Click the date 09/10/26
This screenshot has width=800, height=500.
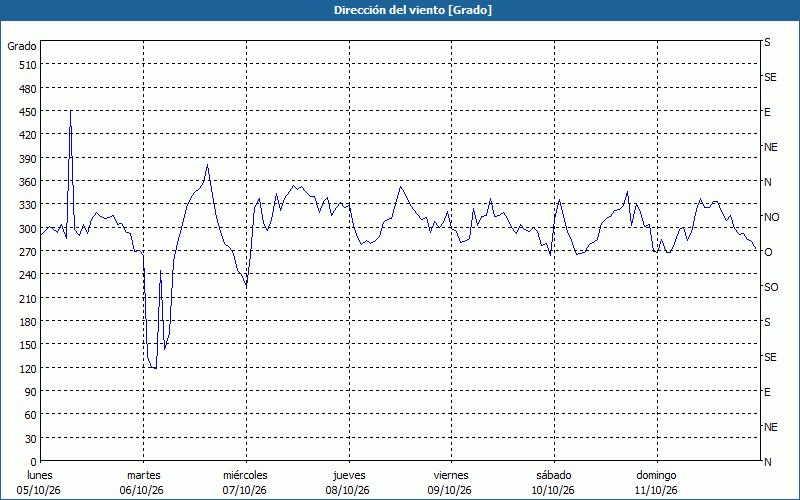[449, 490]
